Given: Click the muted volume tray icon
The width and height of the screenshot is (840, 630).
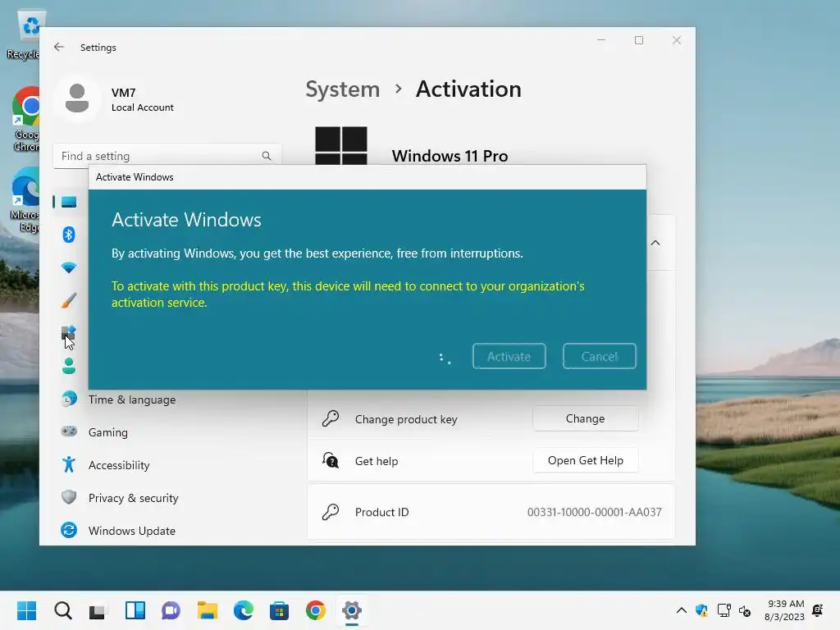Looking at the screenshot, I should (x=745, y=610).
